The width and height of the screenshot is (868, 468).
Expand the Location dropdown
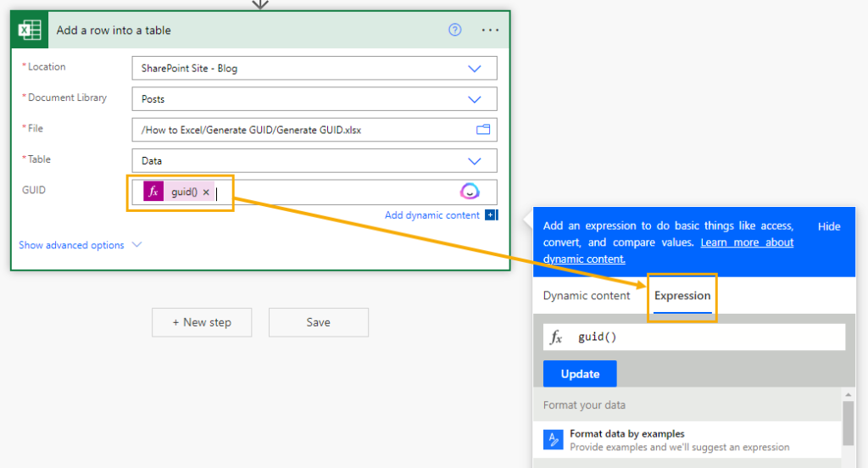475,69
